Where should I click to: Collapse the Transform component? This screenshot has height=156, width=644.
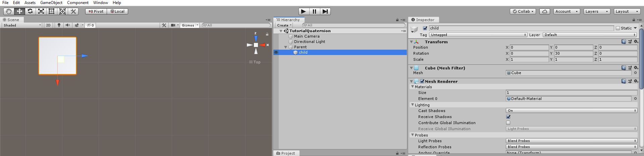412,42
